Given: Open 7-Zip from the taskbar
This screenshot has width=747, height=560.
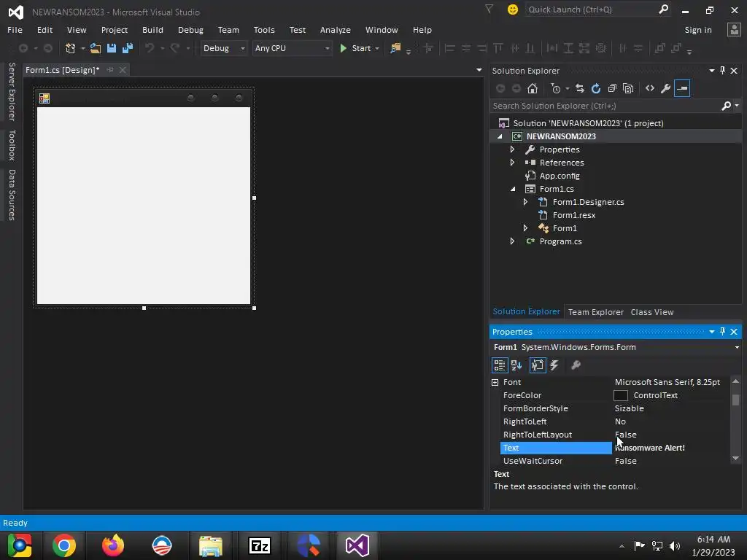Looking at the screenshot, I should [x=260, y=545].
